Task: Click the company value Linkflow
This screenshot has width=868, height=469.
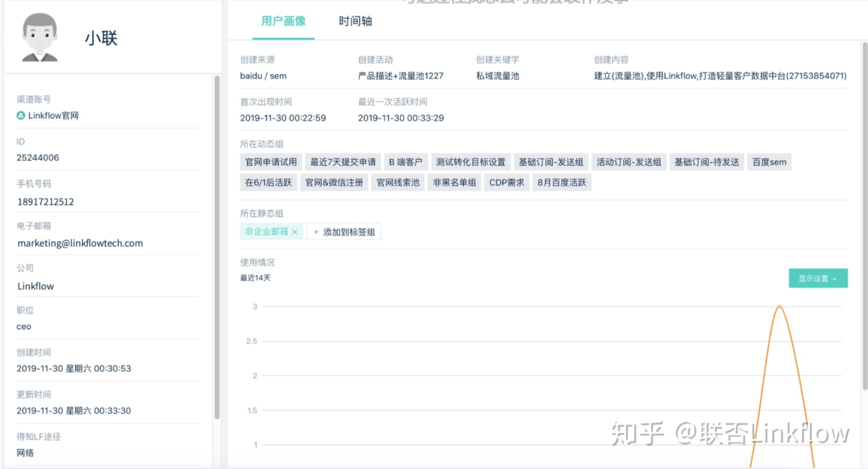Action: tap(35, 286)
